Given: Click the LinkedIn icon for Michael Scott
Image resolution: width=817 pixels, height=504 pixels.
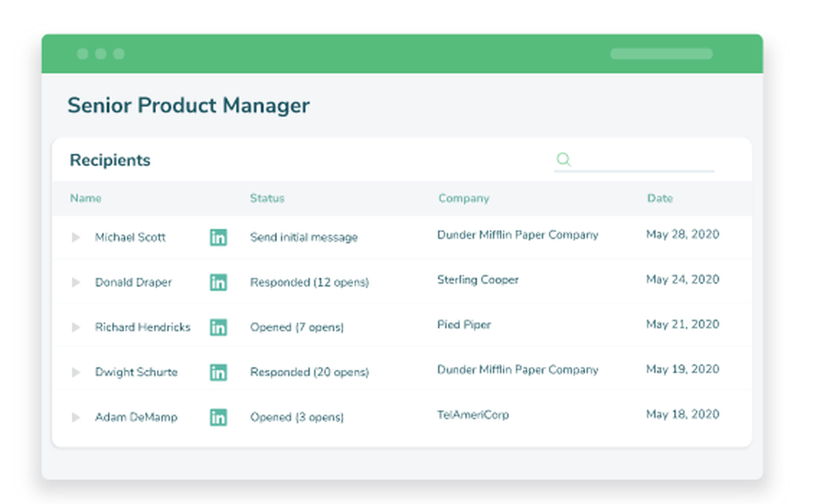Looking at the screenshot, I should point(218,237).
